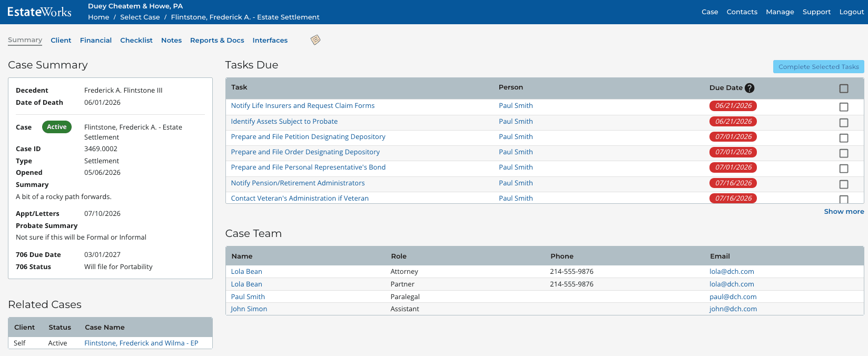Click Paul Smith in Identify Assets row
Viewport: 868px width, 356px height.
click(x=516, y=122)
